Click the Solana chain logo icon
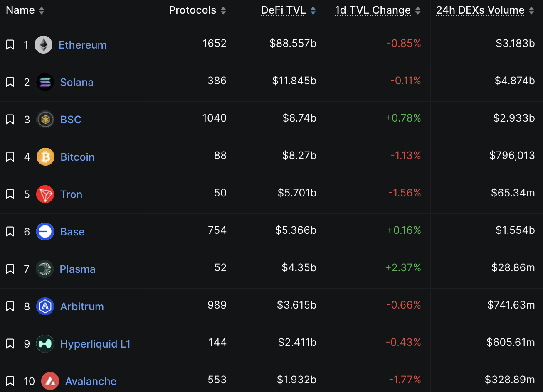The height and width of the screenshot is (392, 543). (45, 82)
